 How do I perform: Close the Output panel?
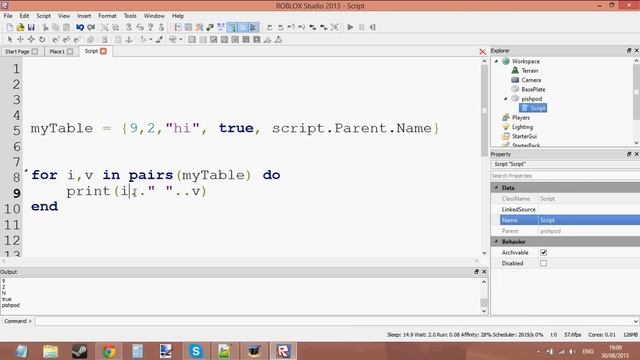[484, 272]
